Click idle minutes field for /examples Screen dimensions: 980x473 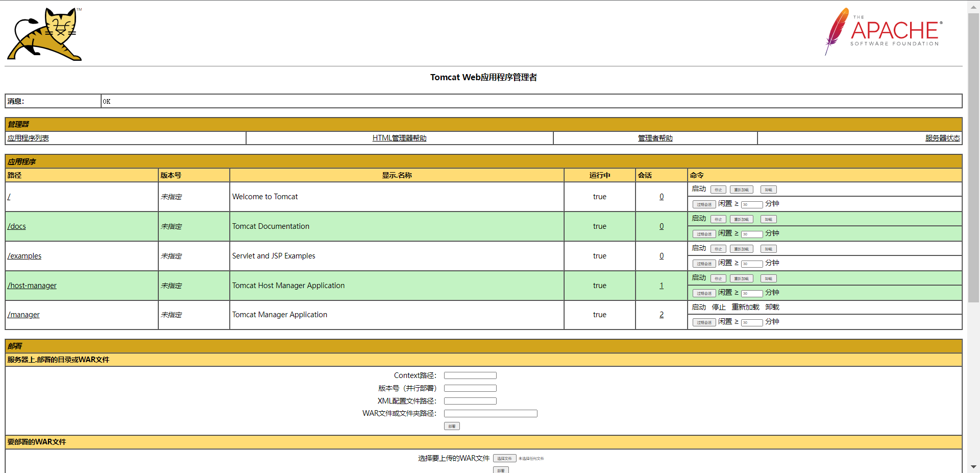pos(752,264)
